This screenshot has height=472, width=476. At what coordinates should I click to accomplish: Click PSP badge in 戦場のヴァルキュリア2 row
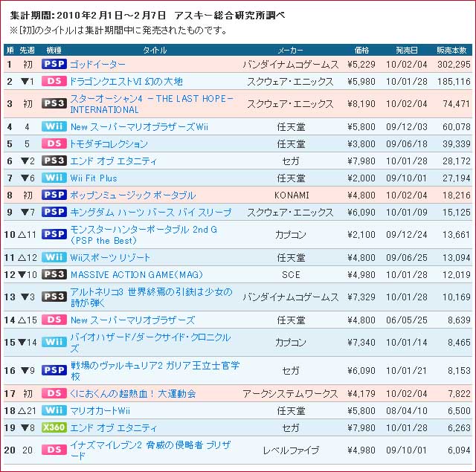54,370
